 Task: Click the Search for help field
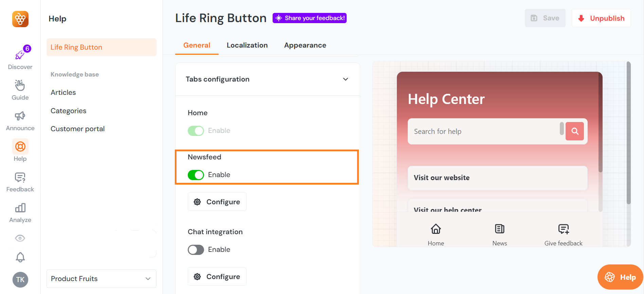(x=484, y=132)
